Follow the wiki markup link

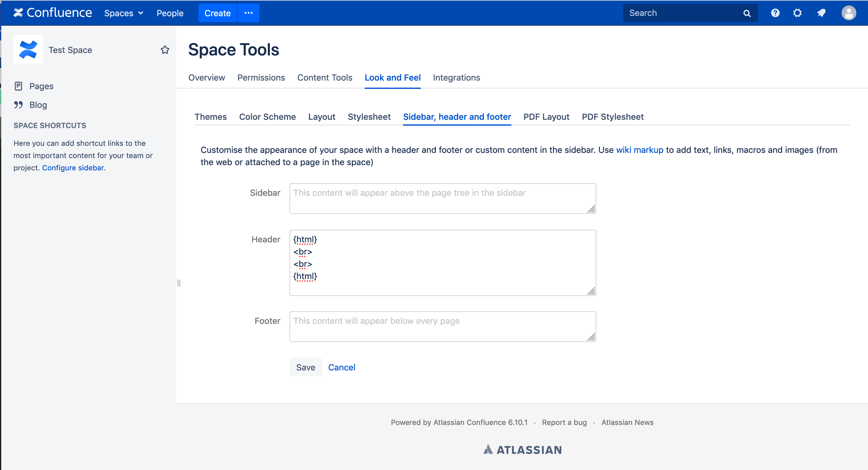(x=639, y=150)
